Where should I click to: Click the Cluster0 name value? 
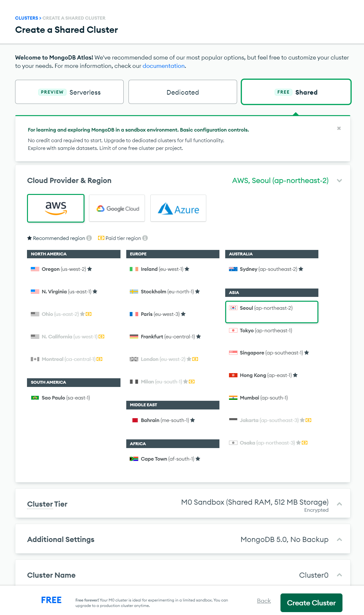point(314,575)
